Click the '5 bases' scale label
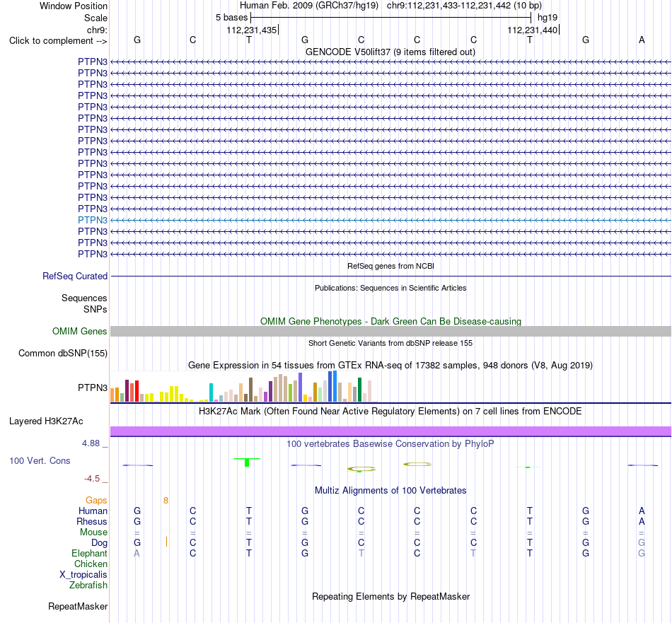 [231, 18]
